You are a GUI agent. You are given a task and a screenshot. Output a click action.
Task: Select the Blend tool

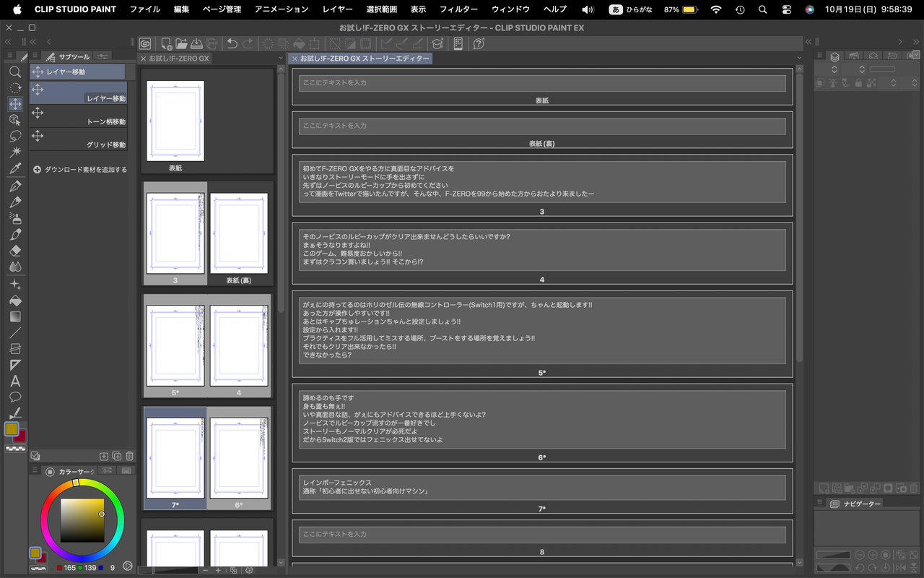(x=15, y=266)
